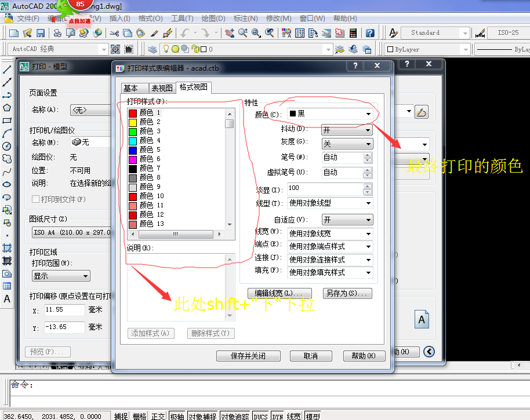Click the Plot printer icon
This screenshot has height=420, width=530.
57,33
